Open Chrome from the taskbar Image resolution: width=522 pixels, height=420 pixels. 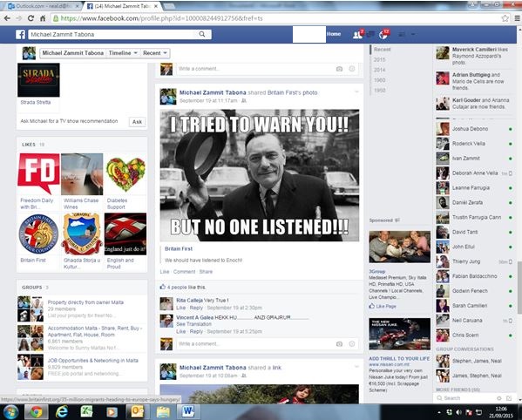(37, 412)
